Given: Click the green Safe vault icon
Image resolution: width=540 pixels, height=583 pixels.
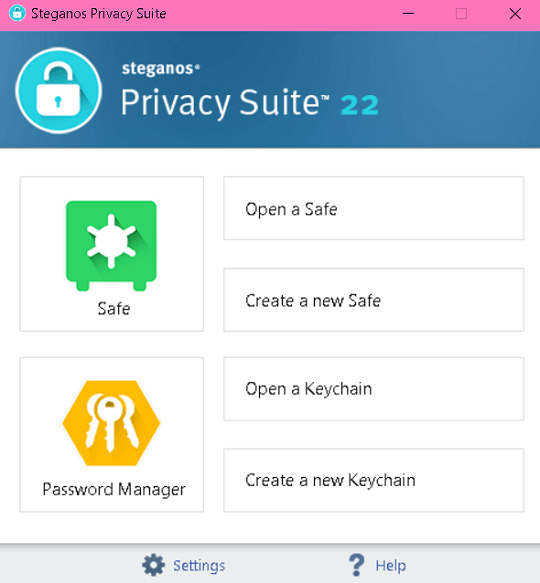Looking at the screenshot, I should tap(111, 245).
